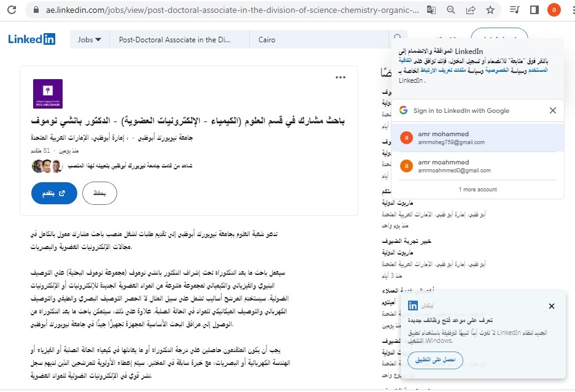The width and height of the screenshot is (575, 392).
Task: Expand the Jobs dropdown in search bar
Action: click(89, 40)
